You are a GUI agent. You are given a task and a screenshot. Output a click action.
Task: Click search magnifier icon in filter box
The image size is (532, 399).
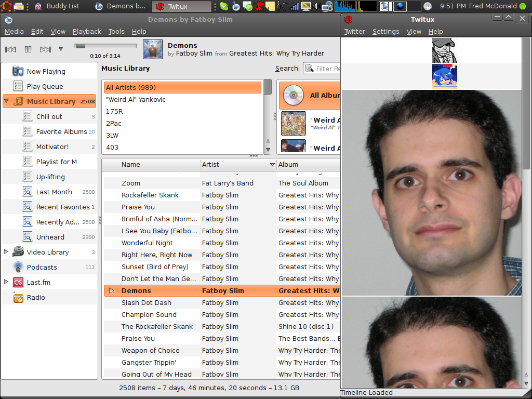tap(309, 68)
